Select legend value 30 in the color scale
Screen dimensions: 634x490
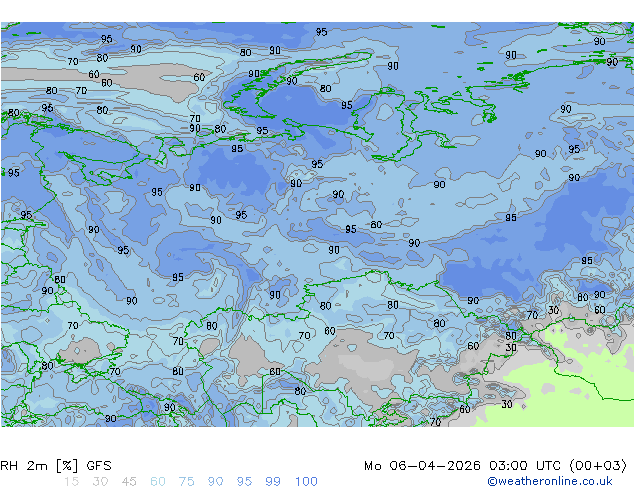tap(100, 482)
